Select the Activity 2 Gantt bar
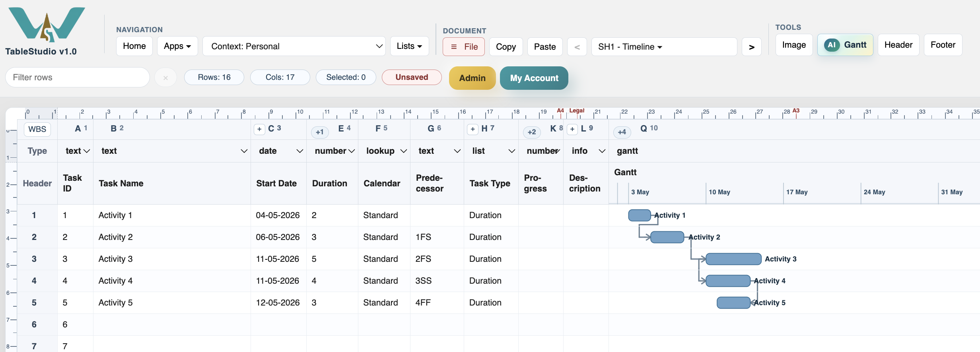This screenshot has width=980, height=352. [667, 237]
